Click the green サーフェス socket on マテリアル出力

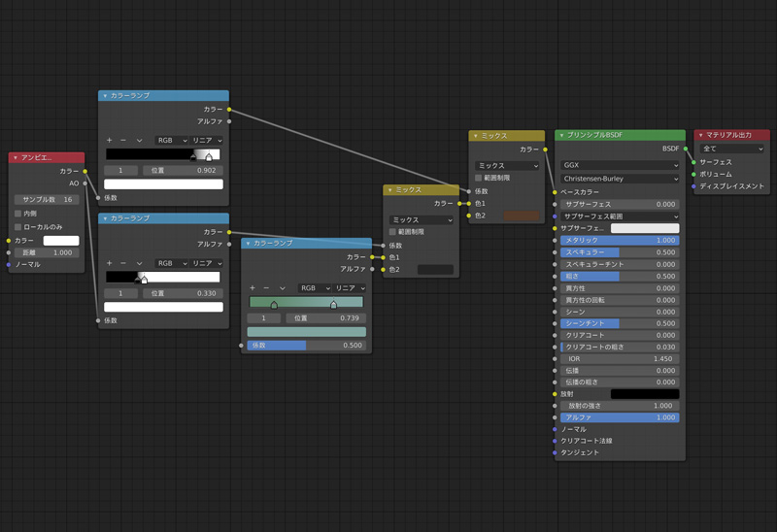693,162
